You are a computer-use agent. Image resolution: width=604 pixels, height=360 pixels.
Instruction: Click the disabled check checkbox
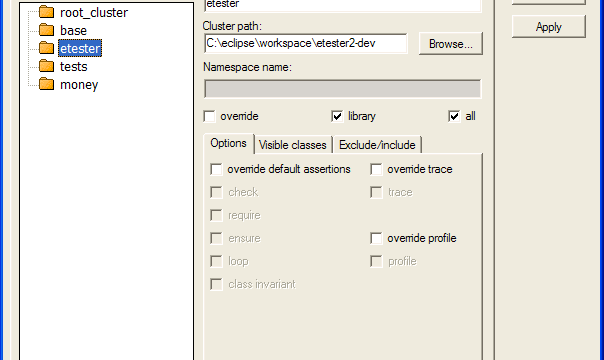pos(216,193)
